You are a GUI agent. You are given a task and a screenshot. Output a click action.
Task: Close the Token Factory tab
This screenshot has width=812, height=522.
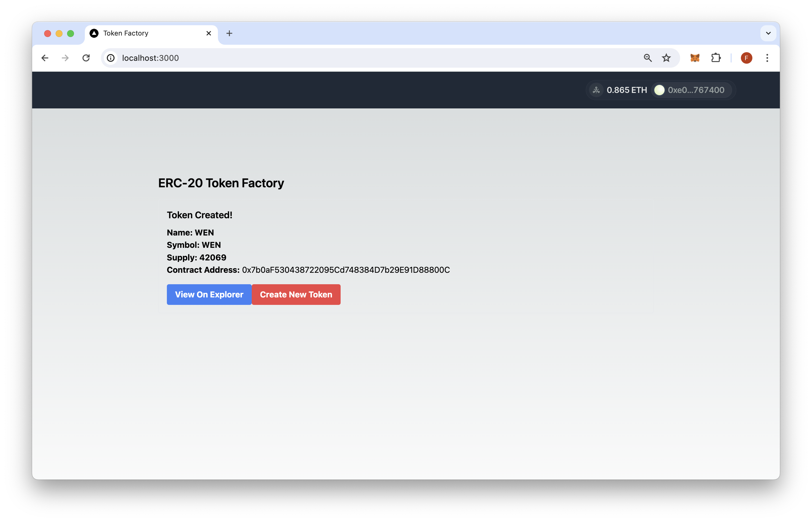coord(209,33)
